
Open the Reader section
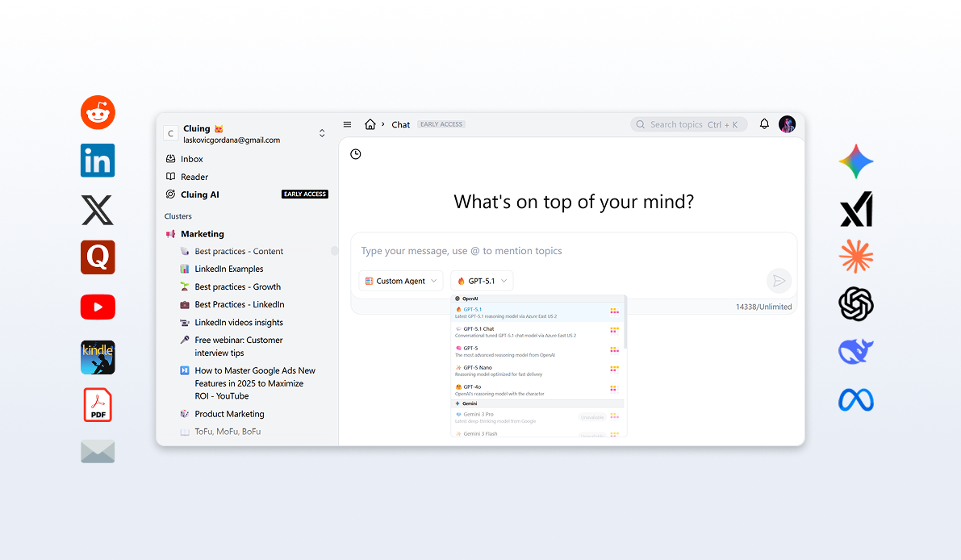[x=194, y=176]
